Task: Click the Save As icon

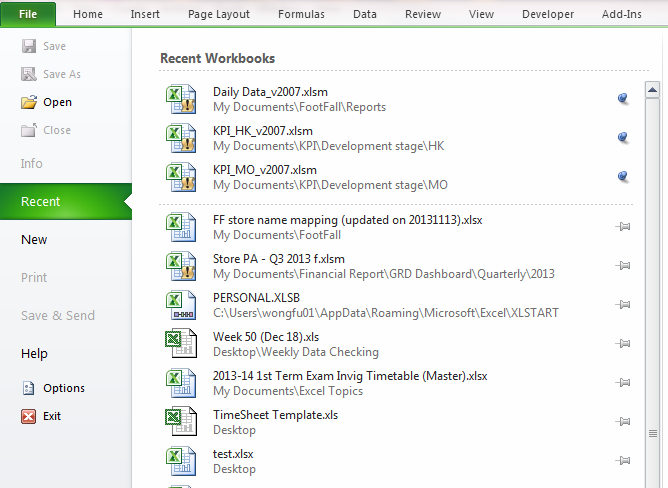Action: pos(29,74)
